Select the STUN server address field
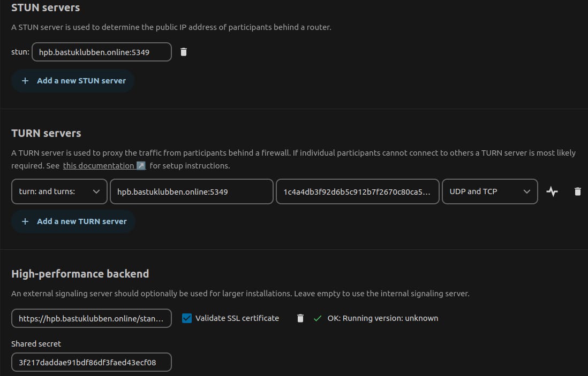Screen dimensions: 588x376 click(101, 51)
